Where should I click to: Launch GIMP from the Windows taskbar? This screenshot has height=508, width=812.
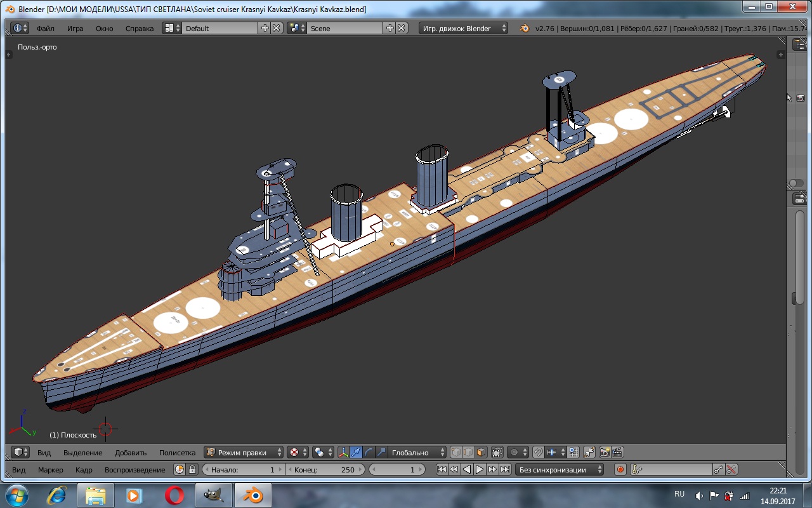[x=214, y=495]
